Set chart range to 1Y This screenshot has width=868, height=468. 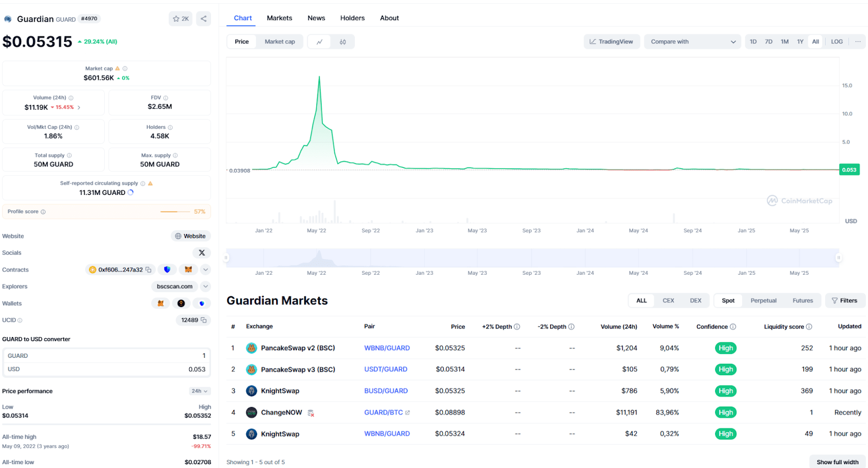click(800, 42)
